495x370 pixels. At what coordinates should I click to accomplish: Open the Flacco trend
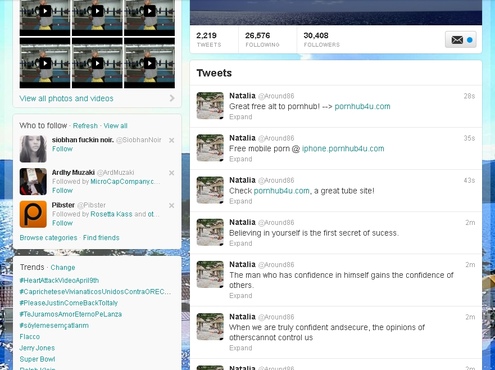[x=30, y=337]
